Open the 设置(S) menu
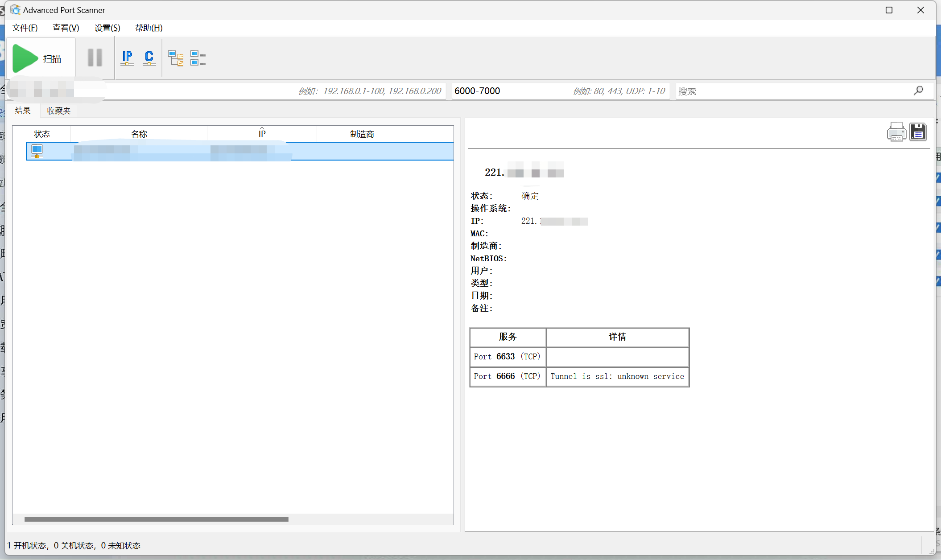The height and width of the screenshot is (560, 941). coord(107,28)
